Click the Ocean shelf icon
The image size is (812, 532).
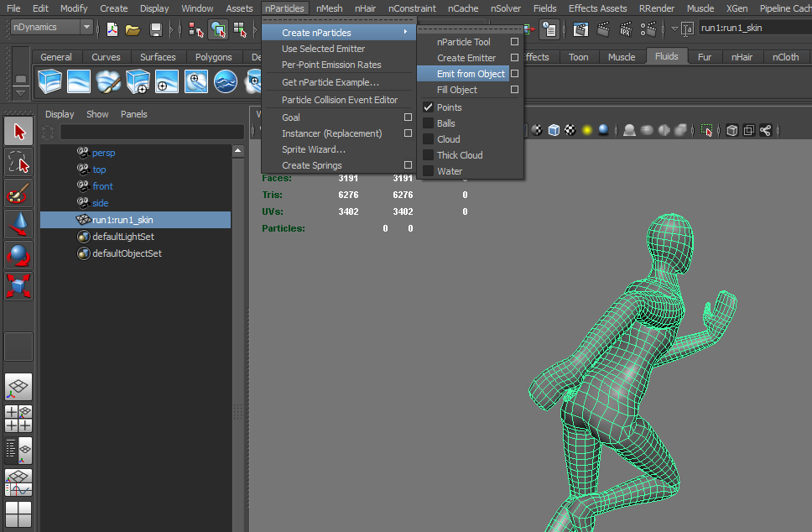[x=226, y=82]
